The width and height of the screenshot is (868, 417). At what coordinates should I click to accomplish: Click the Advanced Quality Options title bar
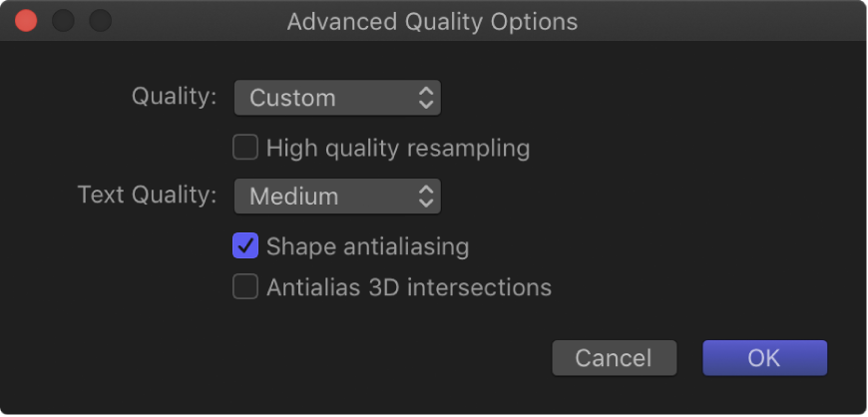pos(432,21)
